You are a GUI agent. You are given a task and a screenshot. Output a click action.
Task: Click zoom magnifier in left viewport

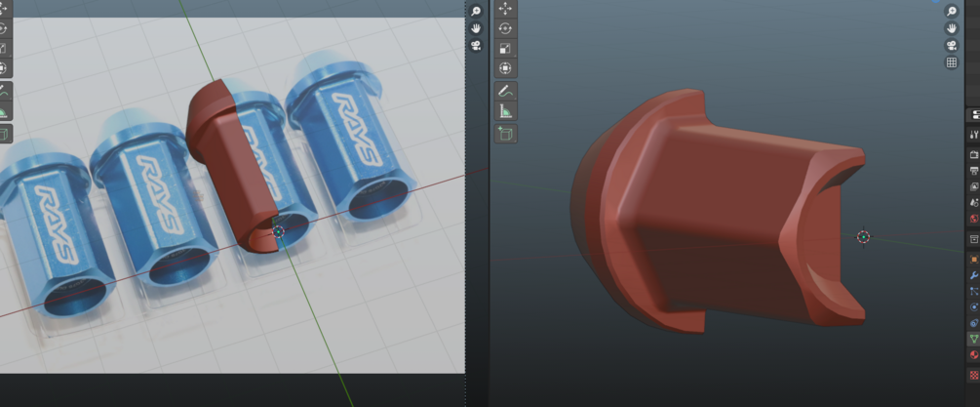(476, 12)
